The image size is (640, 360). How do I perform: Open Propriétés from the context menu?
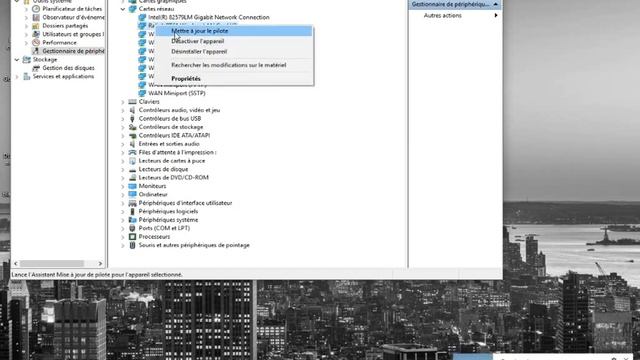(234, 78)
